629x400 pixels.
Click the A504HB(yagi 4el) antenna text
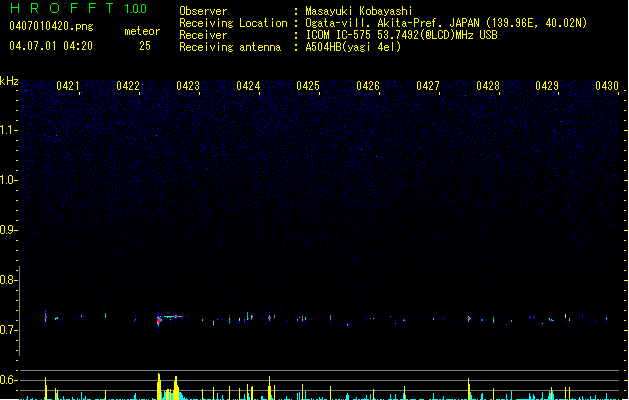(x=353, y=47)
